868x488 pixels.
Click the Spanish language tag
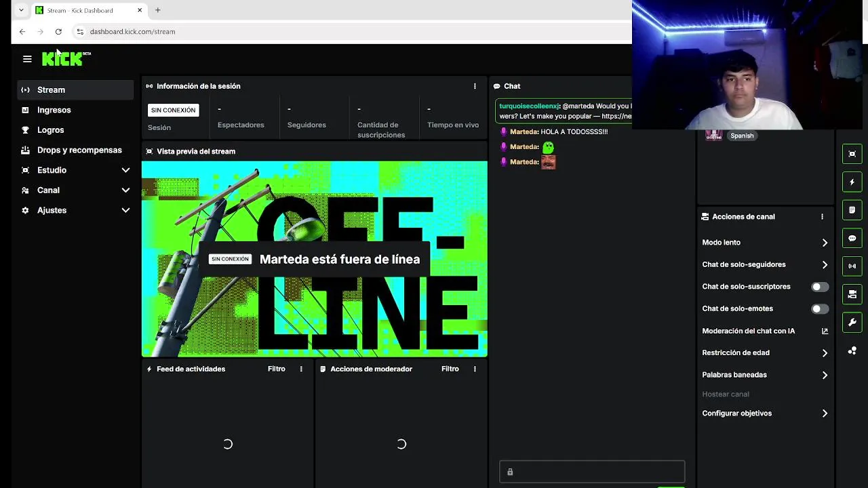742,136
